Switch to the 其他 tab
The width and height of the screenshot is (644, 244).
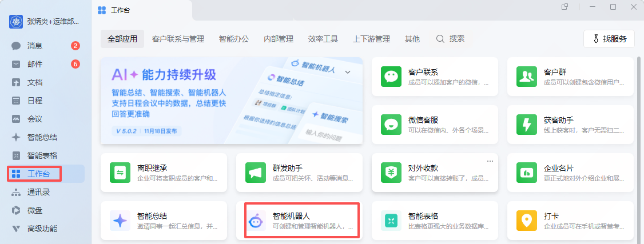tap(412, 39)
